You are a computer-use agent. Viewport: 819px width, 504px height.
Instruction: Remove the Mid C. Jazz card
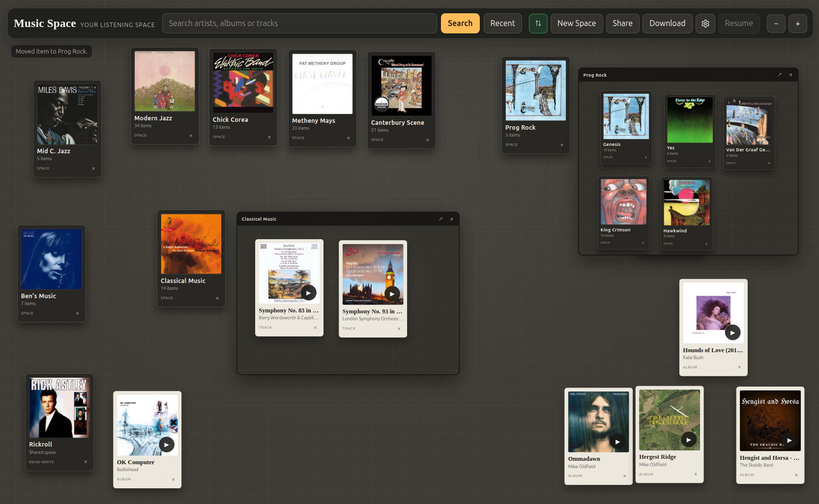pos(93,168)
